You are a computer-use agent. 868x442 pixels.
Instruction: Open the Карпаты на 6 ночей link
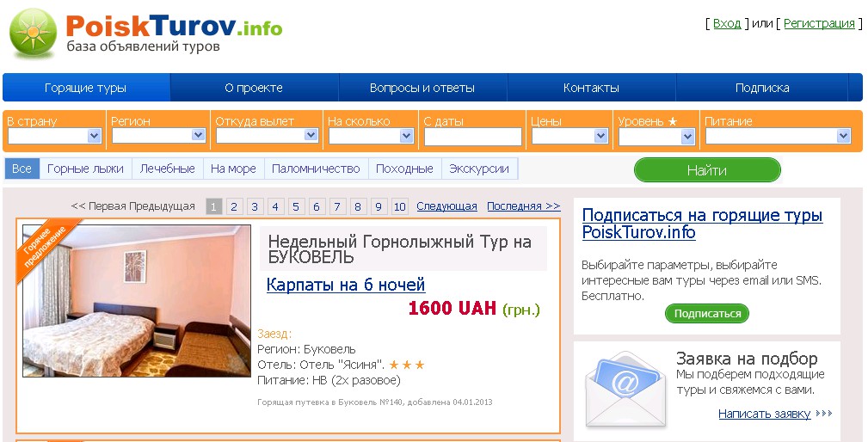point(346,285)
